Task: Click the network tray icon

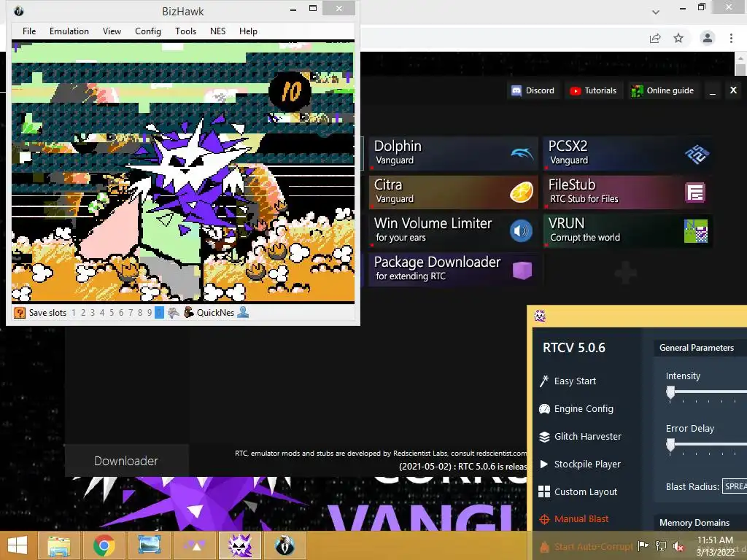Action: coord(661,546)
